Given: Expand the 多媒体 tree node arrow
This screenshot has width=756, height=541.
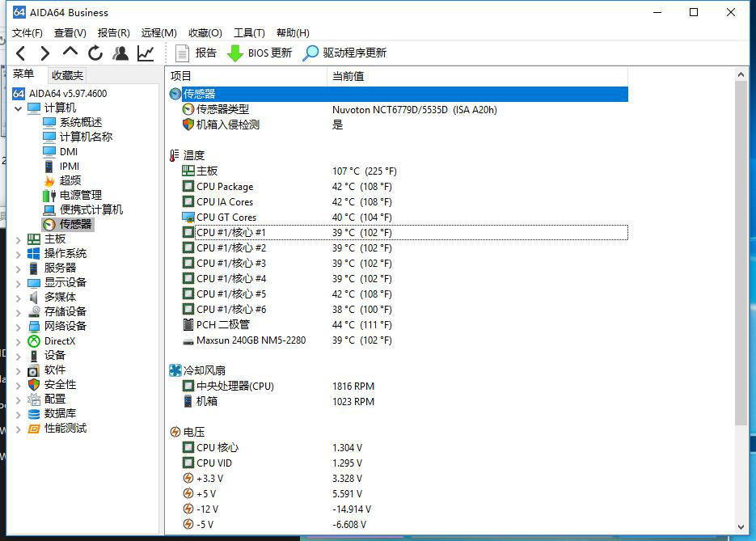Looking at the screenshot, I should pos(19,298).
